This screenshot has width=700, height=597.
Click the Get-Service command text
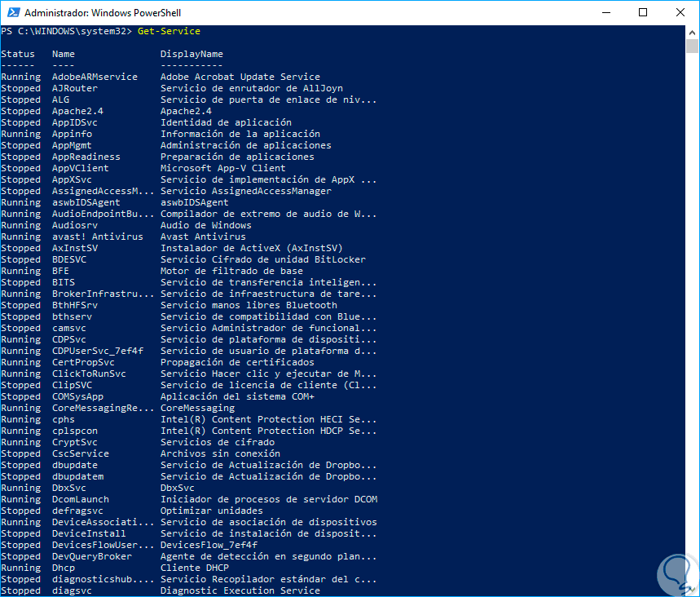tap(169, 31)
